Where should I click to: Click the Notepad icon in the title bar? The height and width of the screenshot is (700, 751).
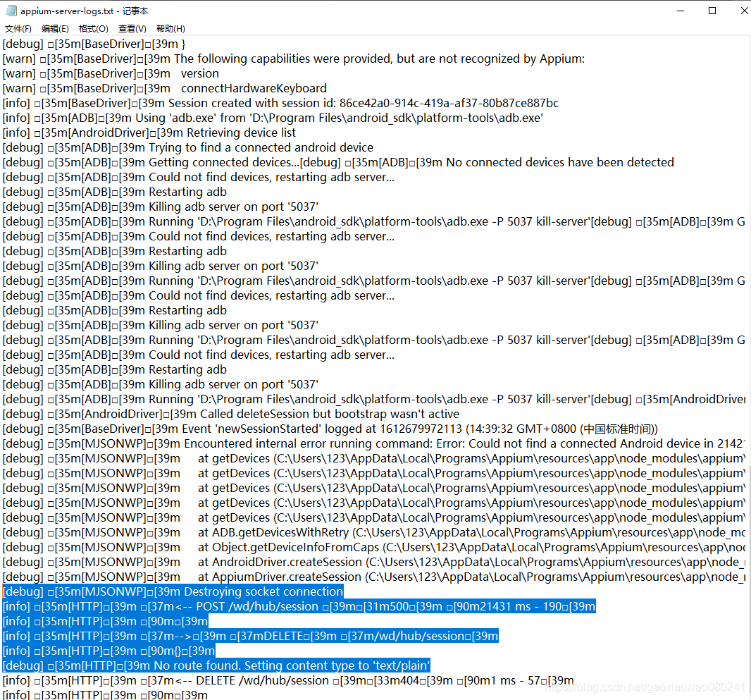coord(10,10)
